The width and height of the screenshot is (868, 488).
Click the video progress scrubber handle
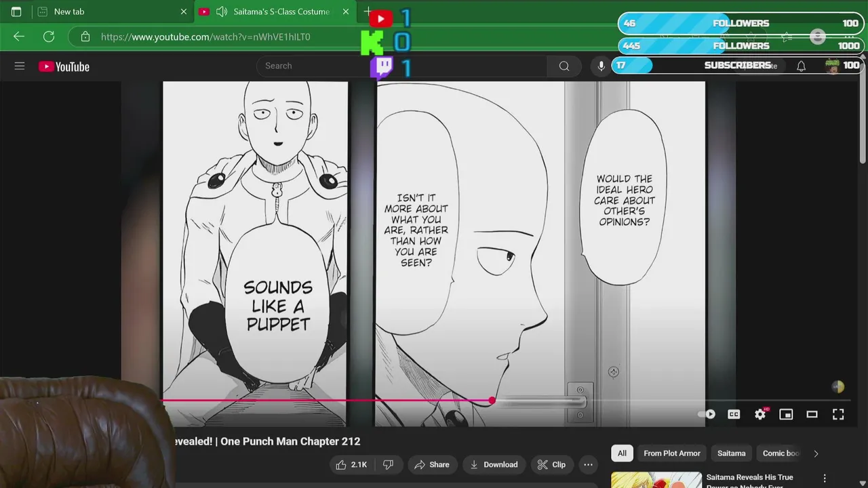tap(492, 401)
